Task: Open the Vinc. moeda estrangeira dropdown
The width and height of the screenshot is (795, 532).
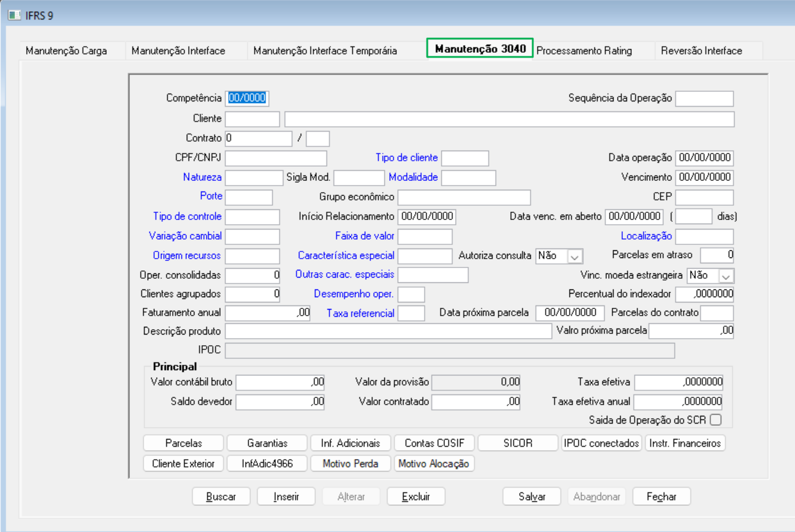Action: pos(726,276)
